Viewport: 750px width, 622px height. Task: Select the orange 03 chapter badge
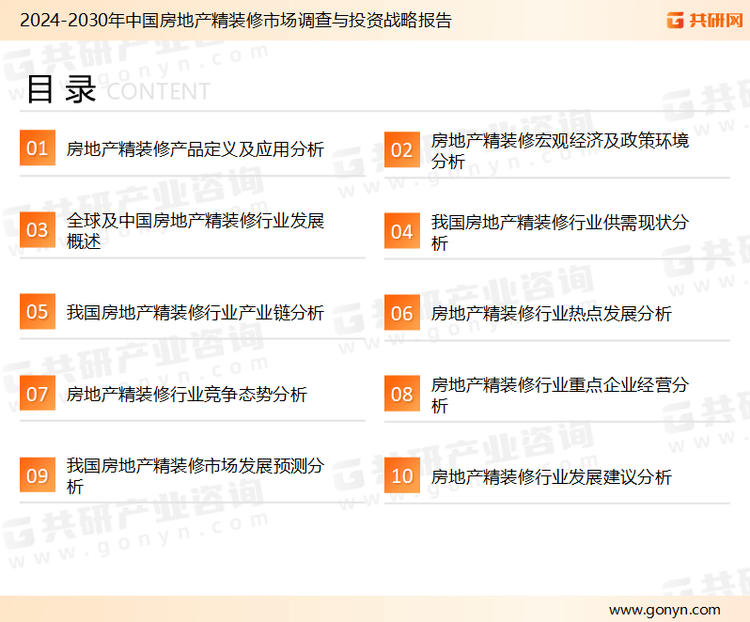37,230
